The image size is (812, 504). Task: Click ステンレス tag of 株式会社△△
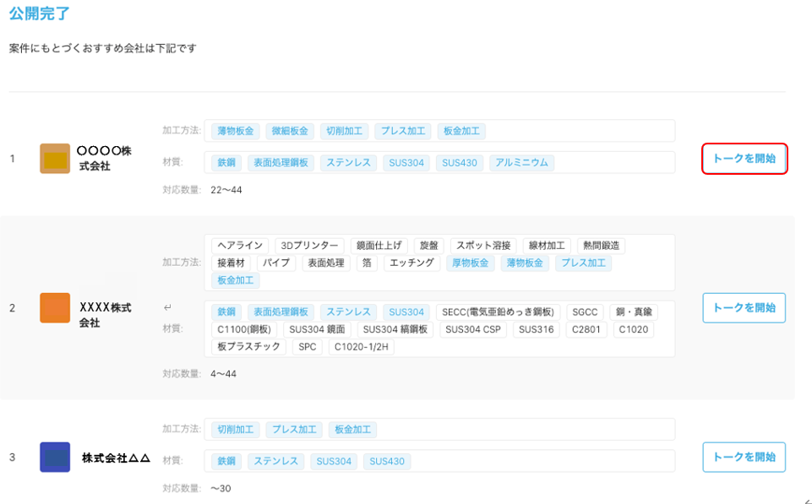tap(276, 461)
